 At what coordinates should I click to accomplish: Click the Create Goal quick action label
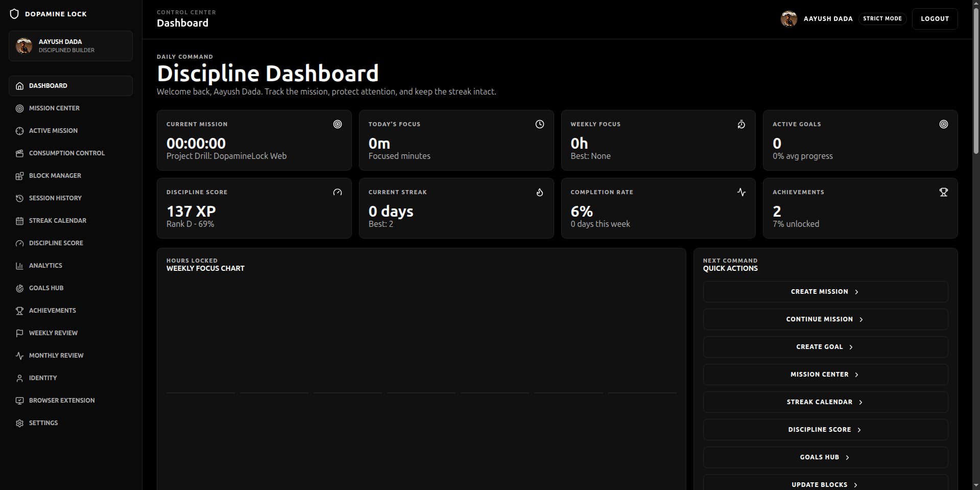(x=819, y=347)
